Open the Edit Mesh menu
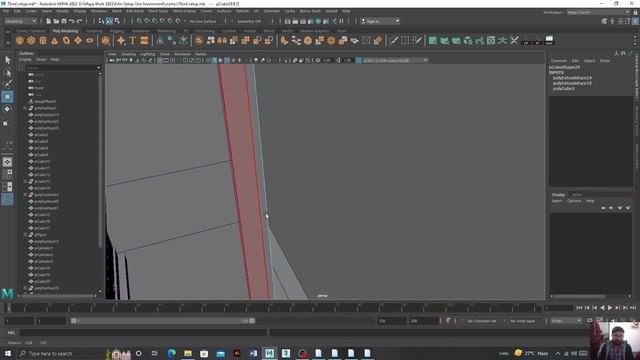Image resolution: width=640 pixels, height=360 pixels. [x=135, y=11]
